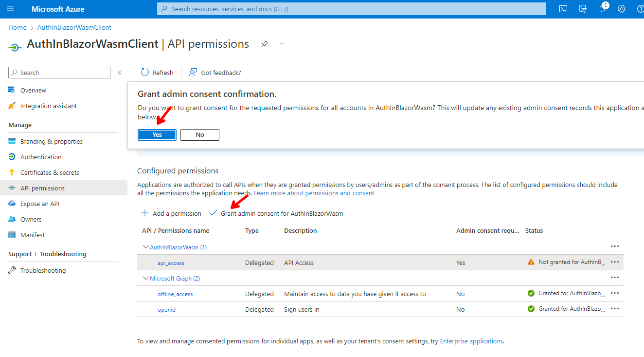644x357 pixels.
Task: Decline admin consent with No
Action: click(x=200, y=135)
